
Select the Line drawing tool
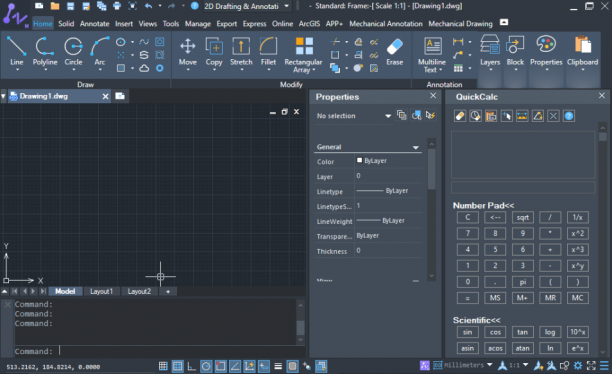pyautogui.click(x=16, y=52)
